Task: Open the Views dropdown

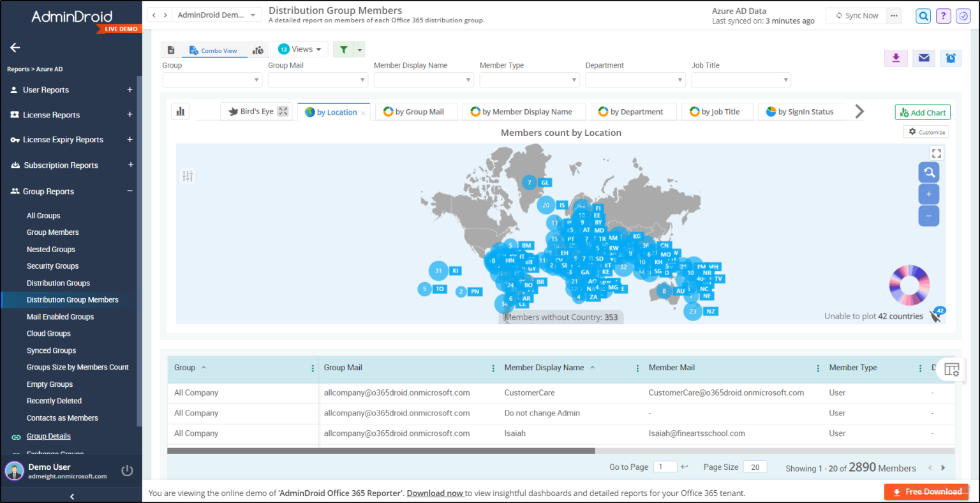Action: tap(299, 49)
